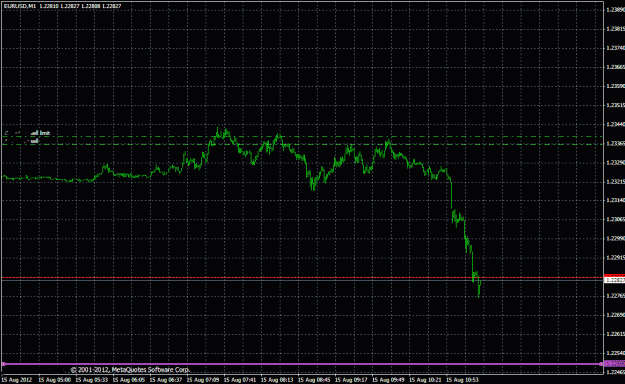The width and height of the screenshot is (625, 384).
Task: Click the magenta price marker on the scale
Action: 615,364
